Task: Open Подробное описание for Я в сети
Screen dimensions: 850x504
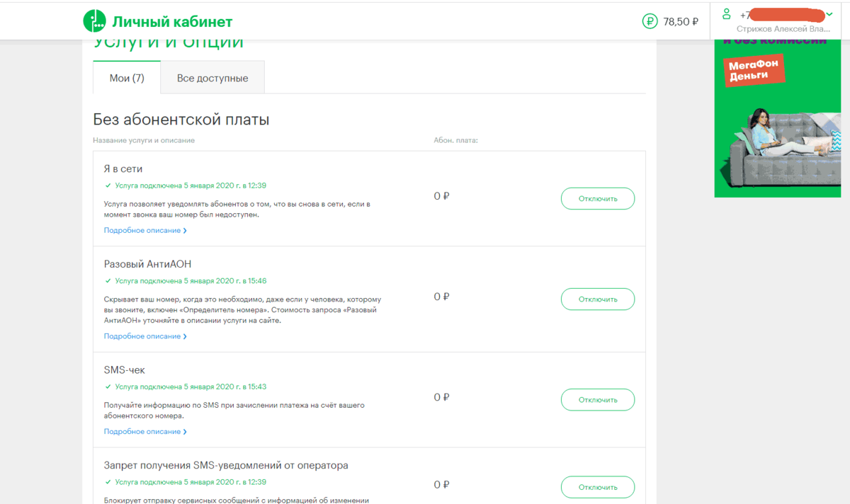Action: (145, 231)
